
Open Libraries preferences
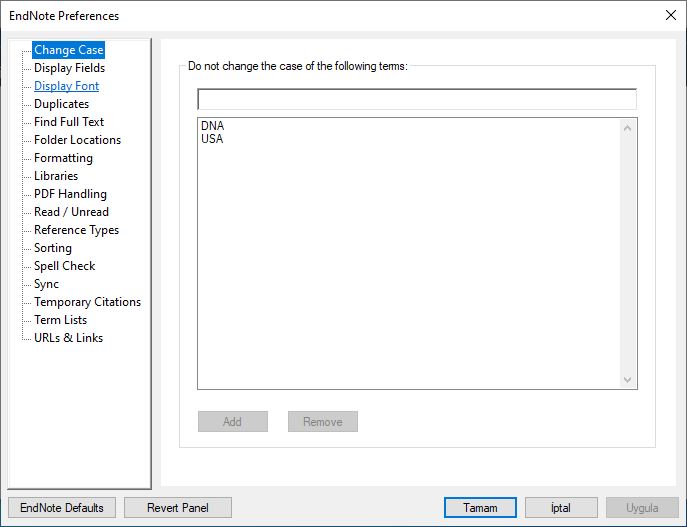[56, 176]
